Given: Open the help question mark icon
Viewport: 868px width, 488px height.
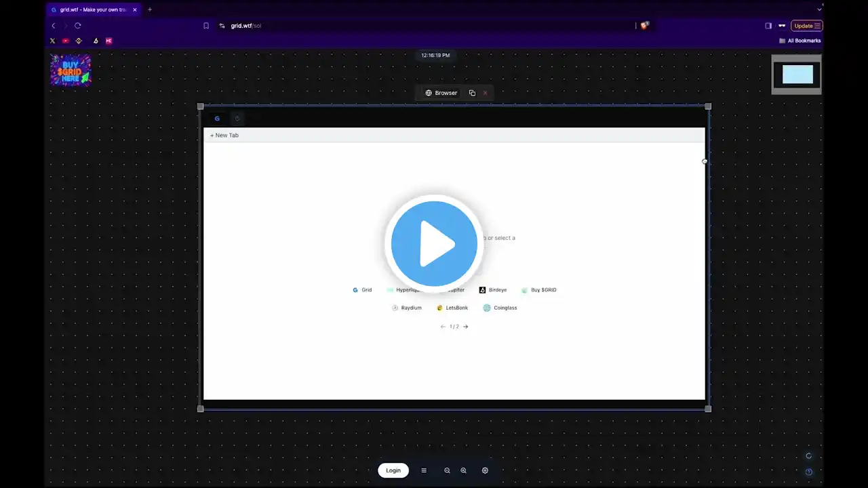Looking at the screenshot, I should (x=808, y=472).
